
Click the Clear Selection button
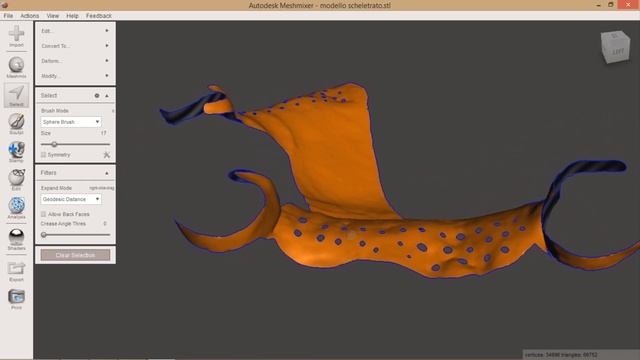(x=75, y=255)
